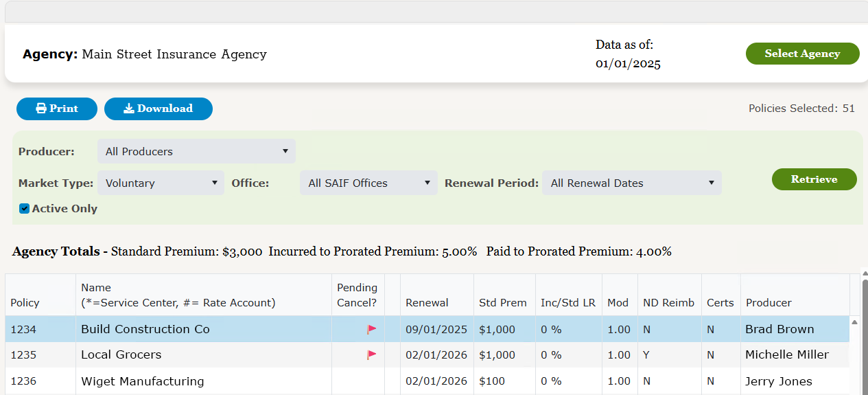Open policy 1235 Local Grocers
The width and height of the screenshot is (868, 395).
(121, 355)
